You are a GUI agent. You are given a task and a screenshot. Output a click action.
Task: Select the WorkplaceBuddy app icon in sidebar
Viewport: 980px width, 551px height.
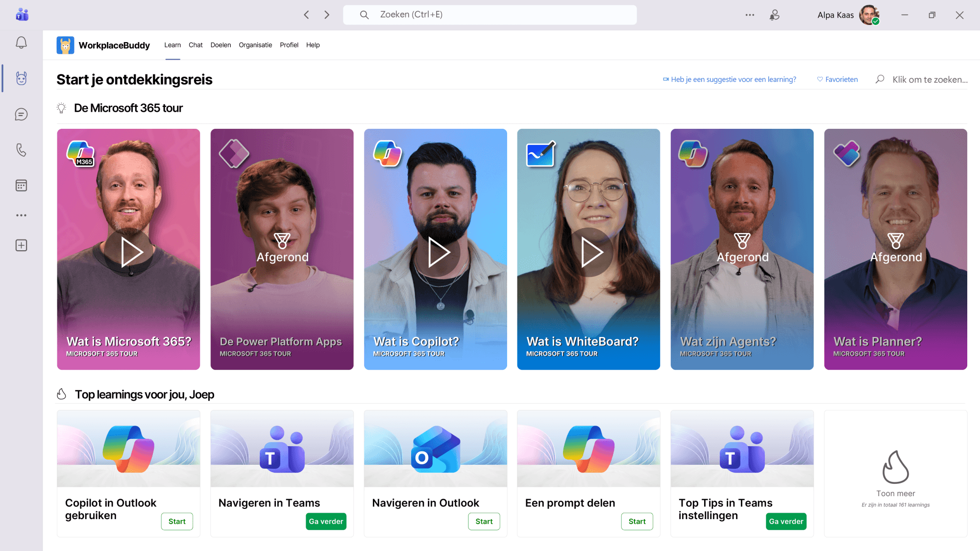point(21,78)
